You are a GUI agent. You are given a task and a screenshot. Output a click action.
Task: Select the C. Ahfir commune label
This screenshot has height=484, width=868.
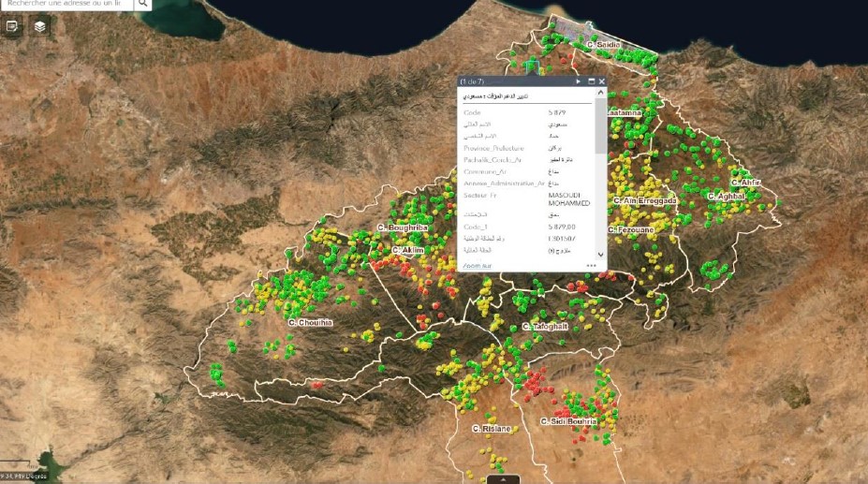click(x=746, y=182)
